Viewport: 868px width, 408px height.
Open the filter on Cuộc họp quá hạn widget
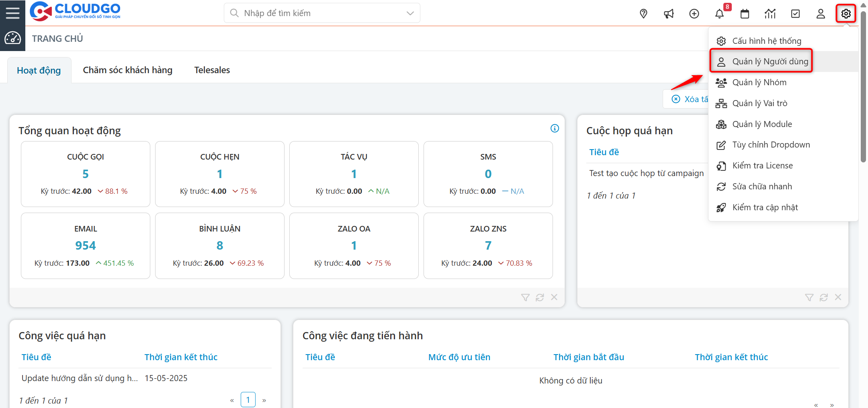point(809,297)
